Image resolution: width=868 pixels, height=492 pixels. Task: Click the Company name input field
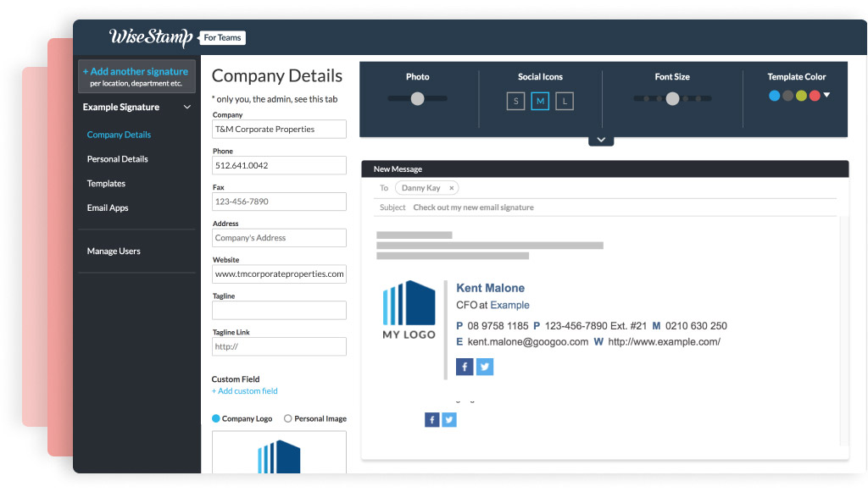[279, 129]
